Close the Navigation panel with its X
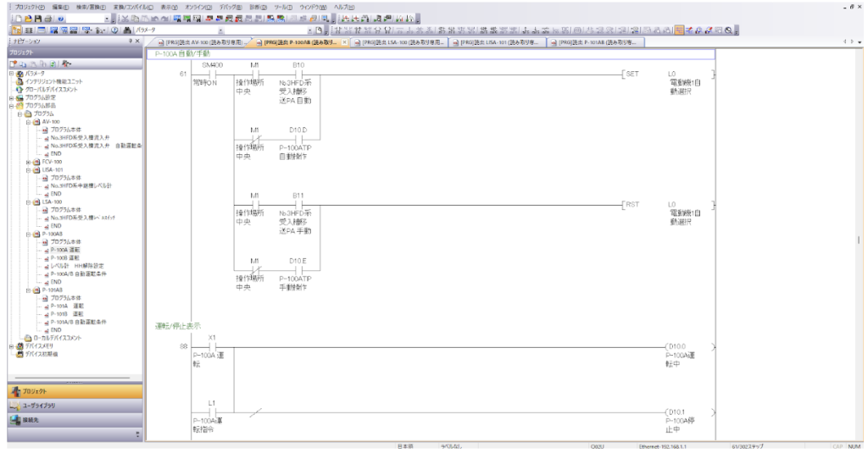Viewport: 868px width, 453px height. point(138,41)
